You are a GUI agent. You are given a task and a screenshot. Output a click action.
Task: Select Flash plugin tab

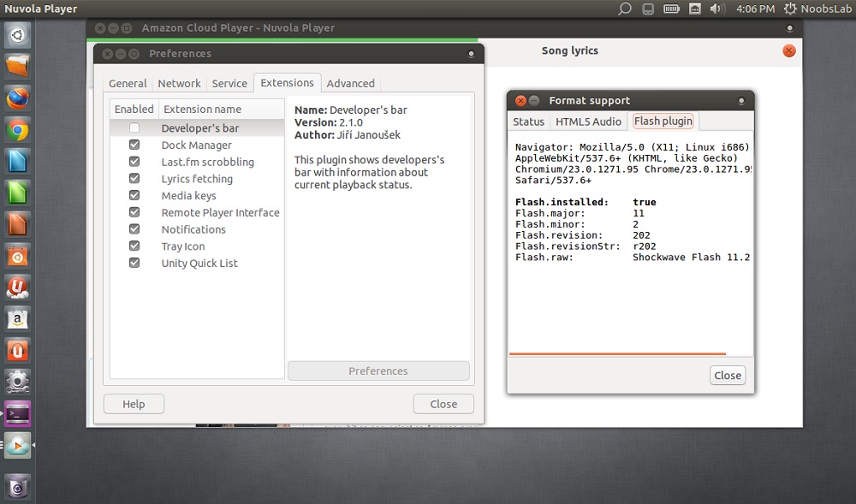tap(663, 122)
